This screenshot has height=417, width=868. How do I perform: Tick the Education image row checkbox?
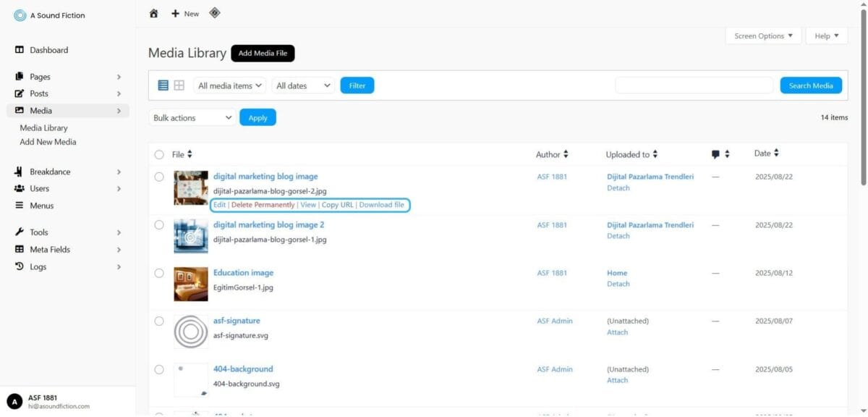coord(159,273)
